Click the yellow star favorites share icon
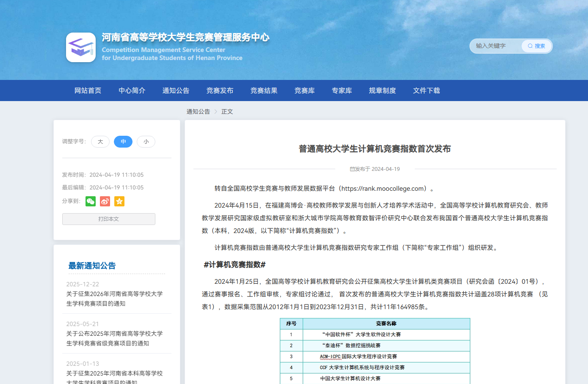The width and height of the screenshot is (588, 384). pos(119,201)
